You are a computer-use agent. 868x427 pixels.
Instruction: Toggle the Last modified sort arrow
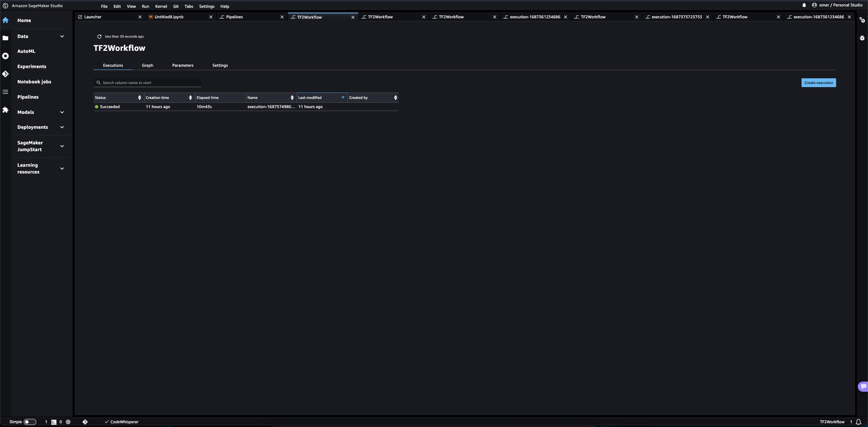(x=343, y=98)
